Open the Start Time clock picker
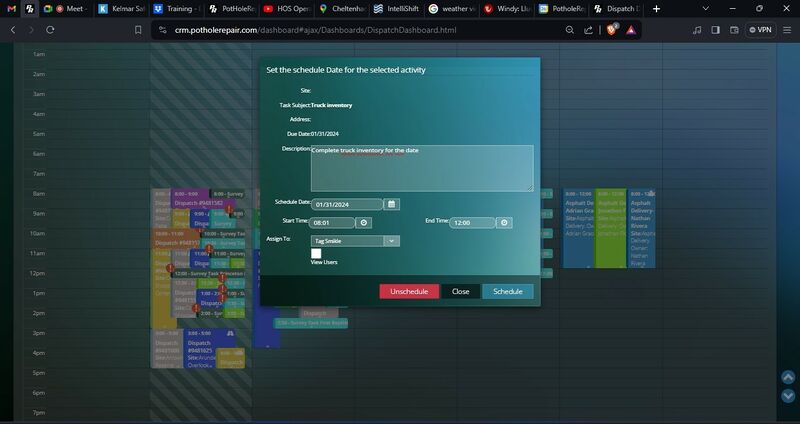This screenshot has width=800, height=424. tap(363, 223)
